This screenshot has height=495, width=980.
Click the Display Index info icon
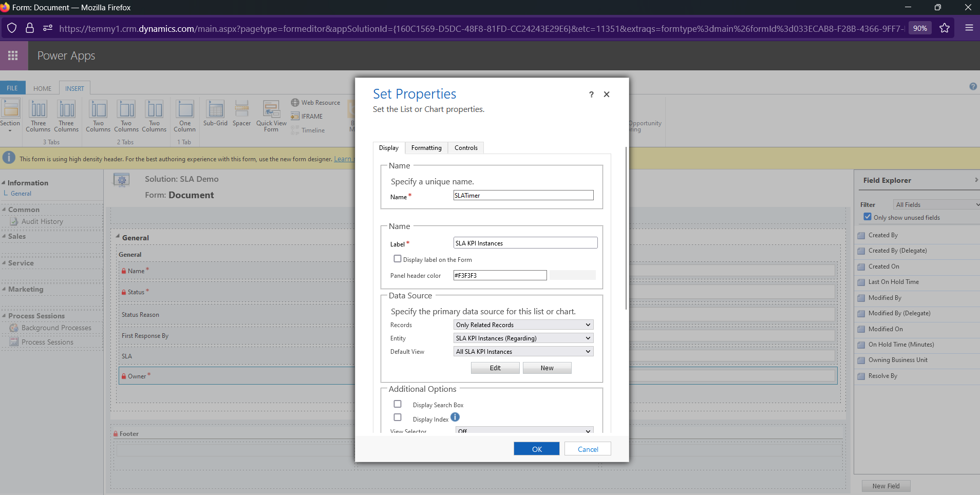click(x=455, y=417)
